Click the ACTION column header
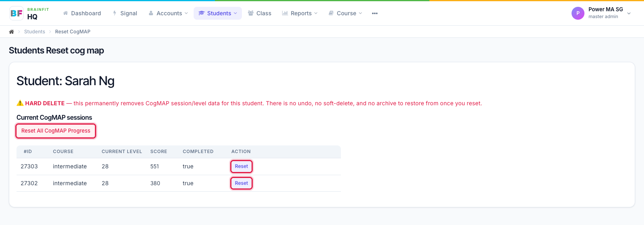This screenshot has height=225, width=644. (241, 151)
